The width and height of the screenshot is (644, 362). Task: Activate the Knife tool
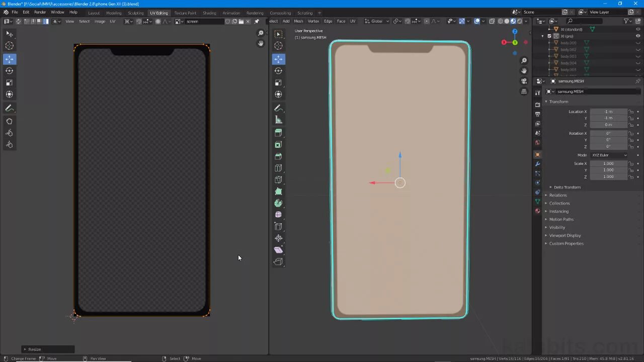point(278,179)
